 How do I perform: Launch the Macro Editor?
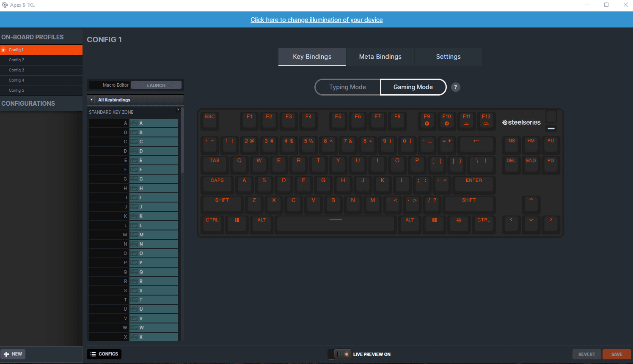(156, 85)
